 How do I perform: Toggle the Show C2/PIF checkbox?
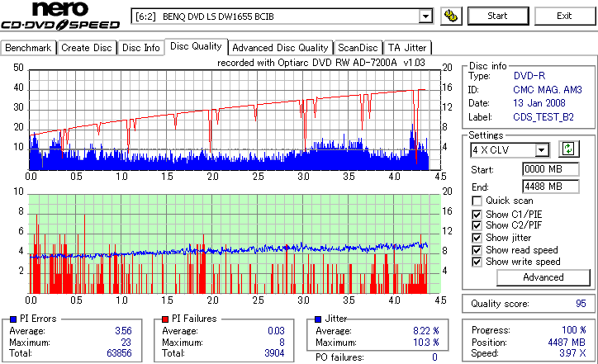click(x=477, y=225)
